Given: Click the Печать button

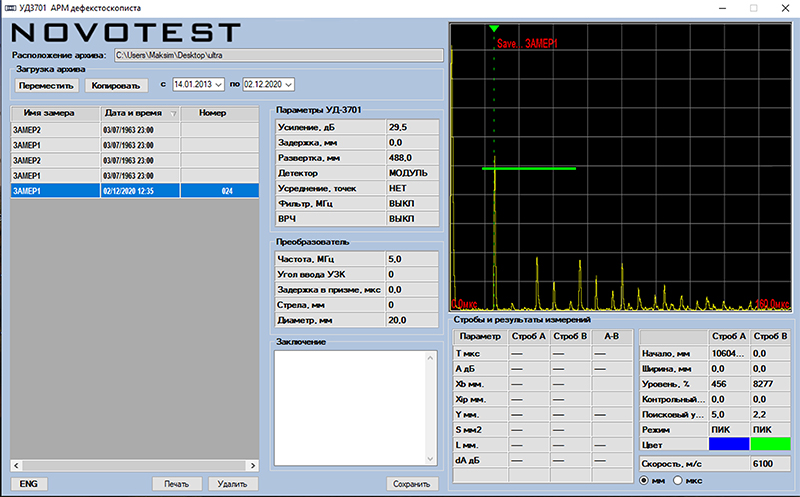Looking at the screenshot, I should coord(177,484).
